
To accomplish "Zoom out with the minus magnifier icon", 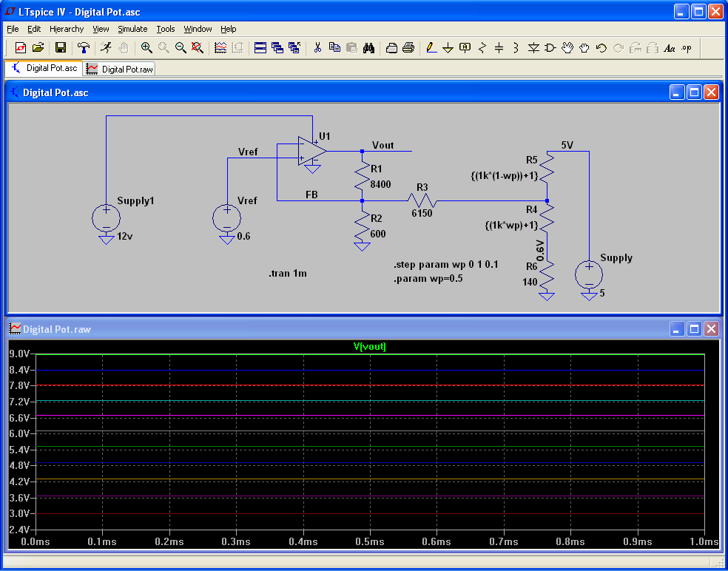I will point(181,47).
